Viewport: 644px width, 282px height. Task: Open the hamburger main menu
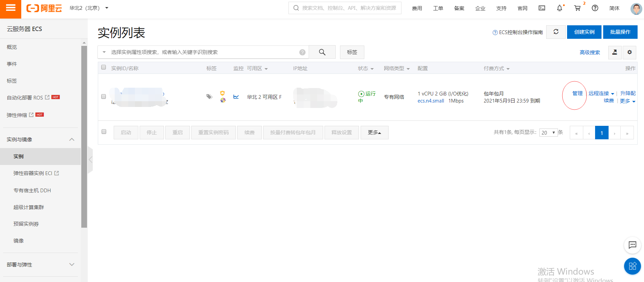[10, 8]
